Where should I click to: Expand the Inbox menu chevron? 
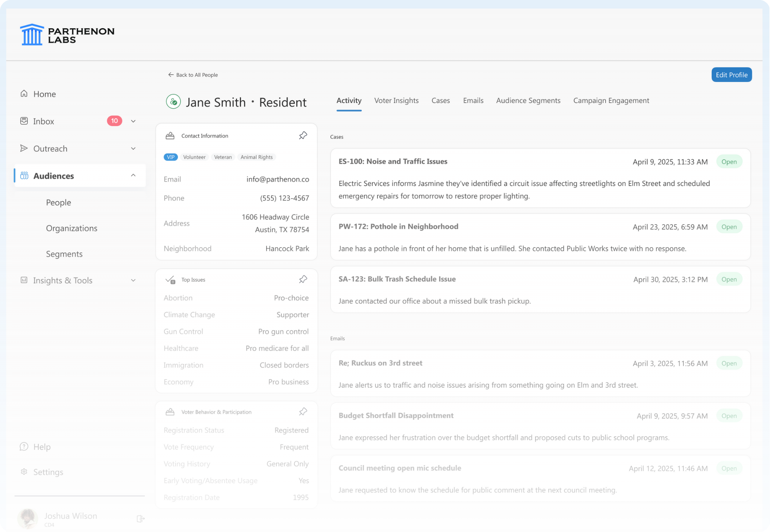tap(133, 121)
